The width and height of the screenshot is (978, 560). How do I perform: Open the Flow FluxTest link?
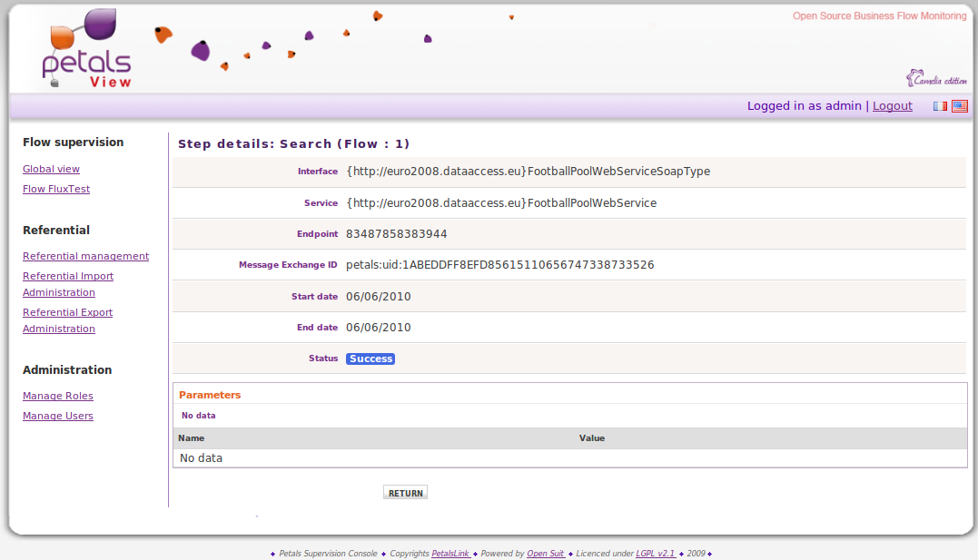click(56, 189)
